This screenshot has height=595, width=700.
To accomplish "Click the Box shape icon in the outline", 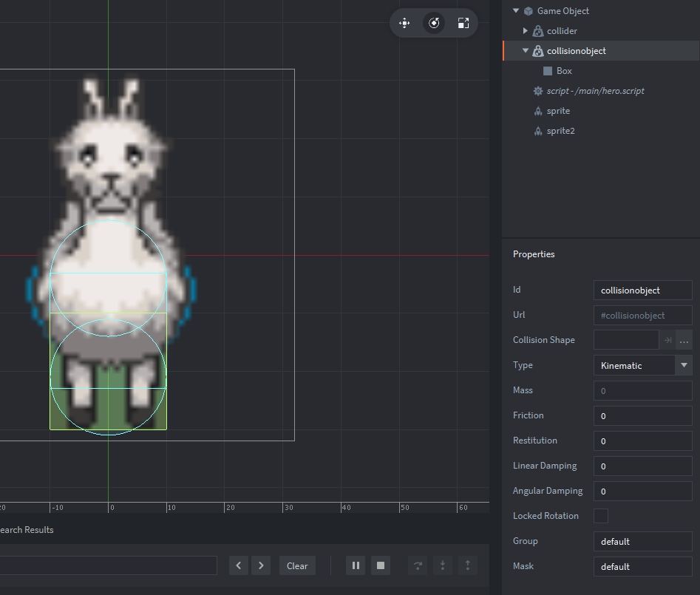I will pos(548,71).
